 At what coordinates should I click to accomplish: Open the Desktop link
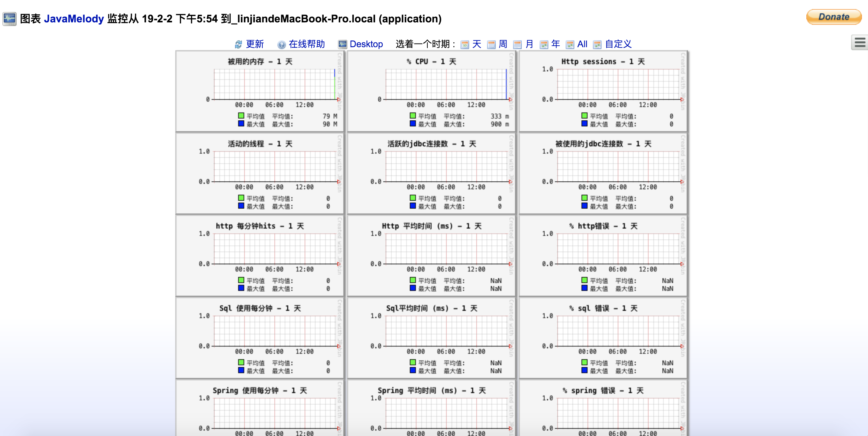tap(366, 44)
